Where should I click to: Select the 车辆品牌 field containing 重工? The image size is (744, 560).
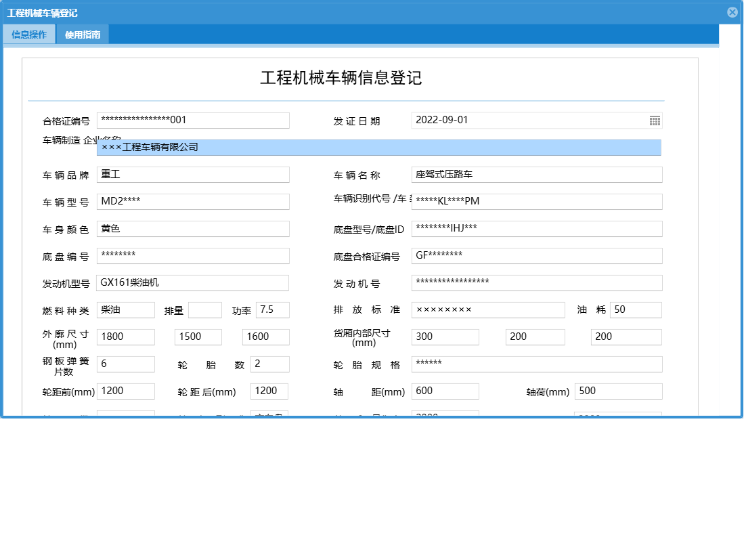193,174
